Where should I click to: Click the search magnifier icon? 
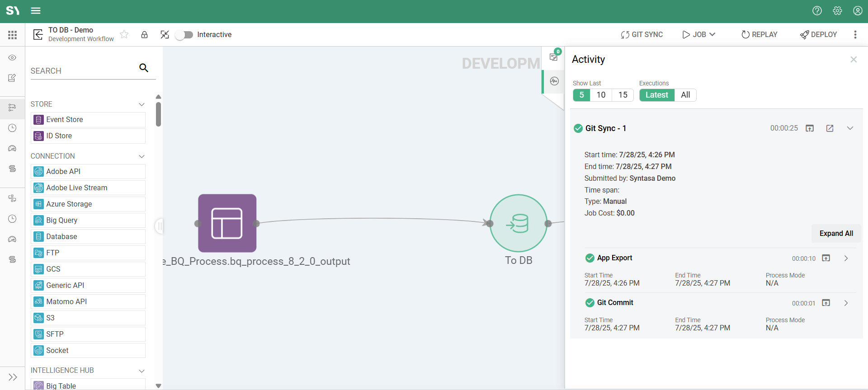[x=144, y=68]
